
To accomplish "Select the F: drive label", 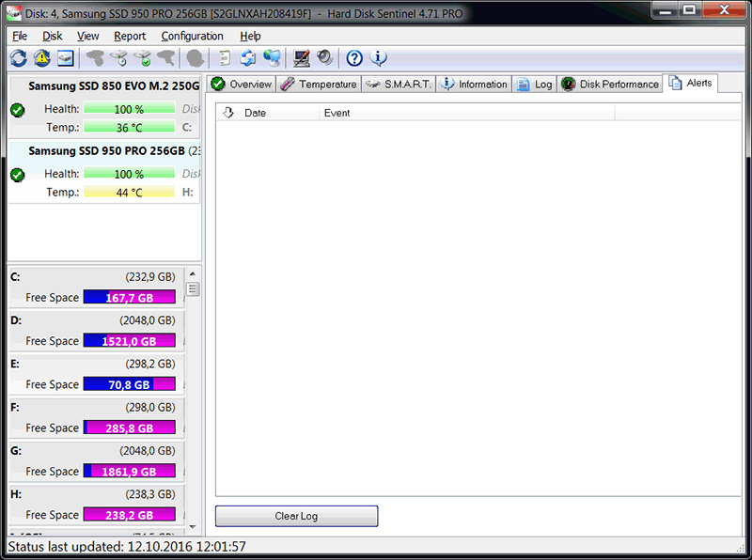I will (15, 408).
